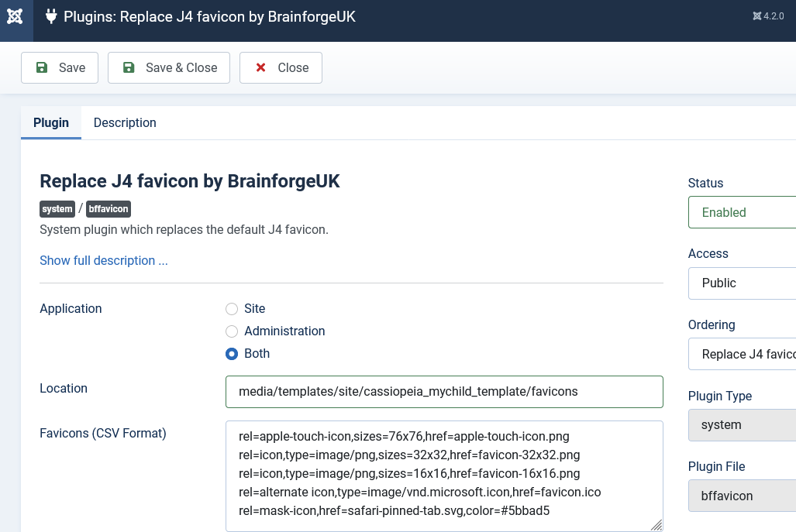Open the Ordering dropdown
The height and width of the screenshot is (532, 796).
(x=743, y=354)
